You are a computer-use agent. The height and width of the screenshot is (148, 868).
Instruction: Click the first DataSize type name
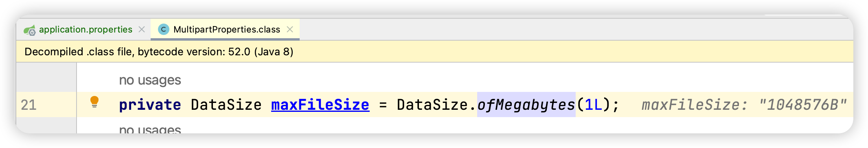point(226,105)
